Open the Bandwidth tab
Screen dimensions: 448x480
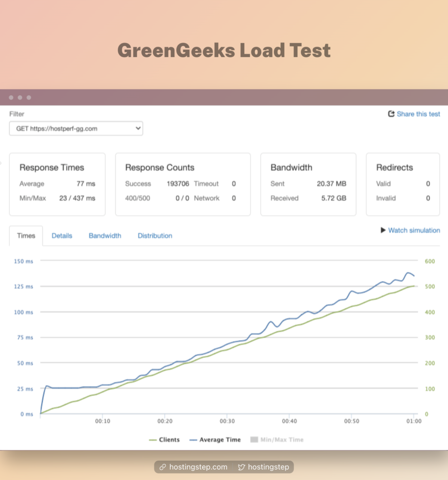click(105, 236)
